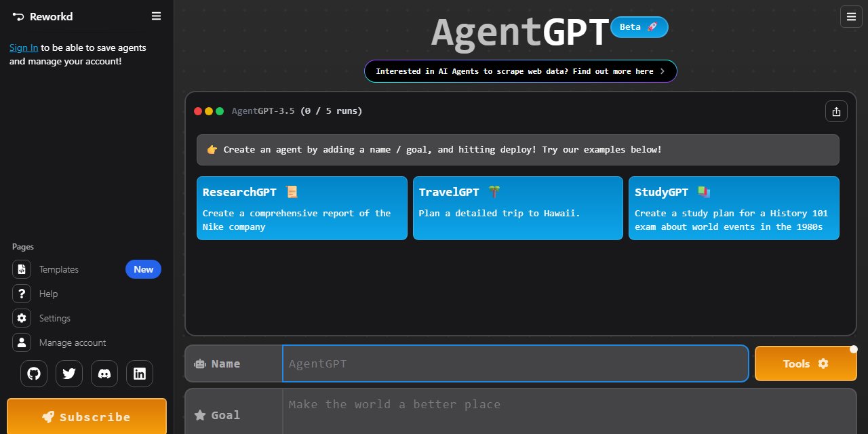
Task: Click the red window dot
Action: pos(198,111)
